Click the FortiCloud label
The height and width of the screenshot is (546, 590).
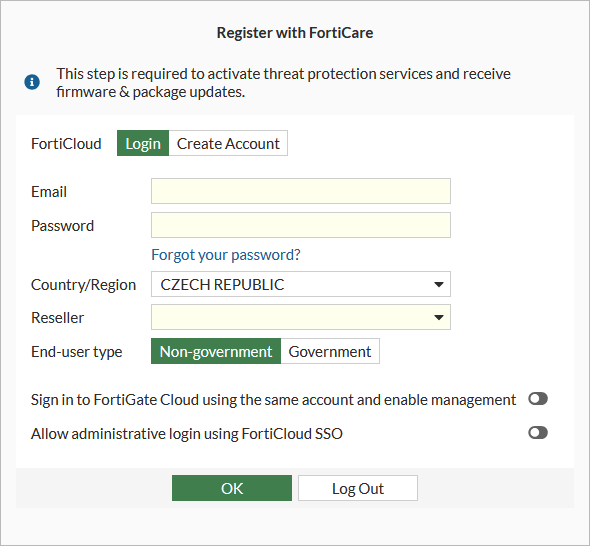tap(66, 144)
